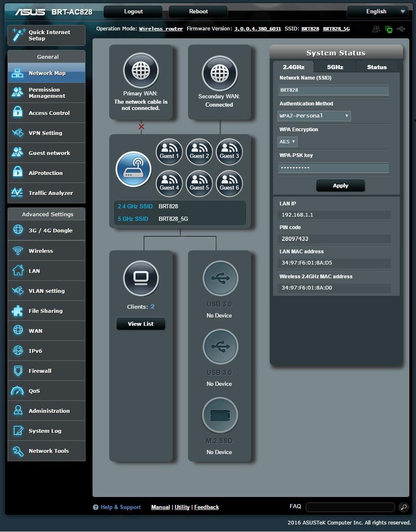Open LAN settings
416x532 pixels.
coord(46,271)
